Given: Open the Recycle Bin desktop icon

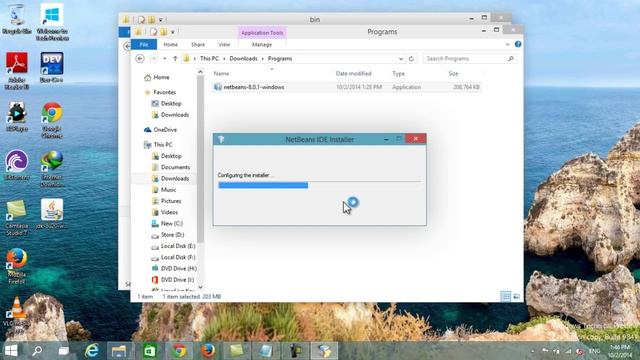Looking at the screenshot, I should click(x=16, y=18).
